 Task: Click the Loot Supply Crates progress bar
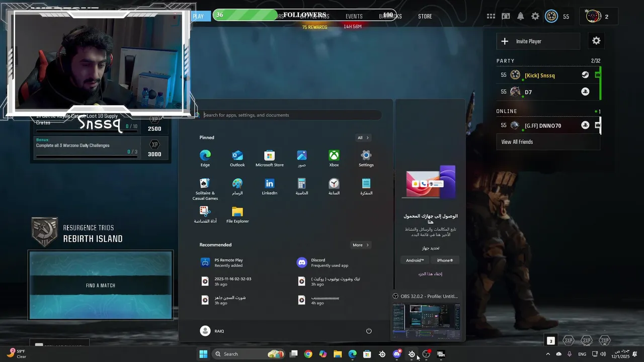[x=87, y=132]
